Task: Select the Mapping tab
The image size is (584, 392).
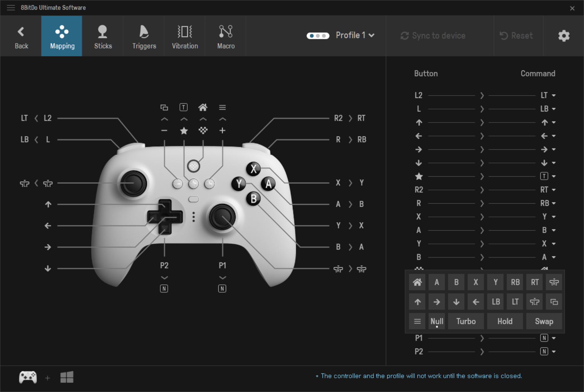Action: [x=62, y=36]
